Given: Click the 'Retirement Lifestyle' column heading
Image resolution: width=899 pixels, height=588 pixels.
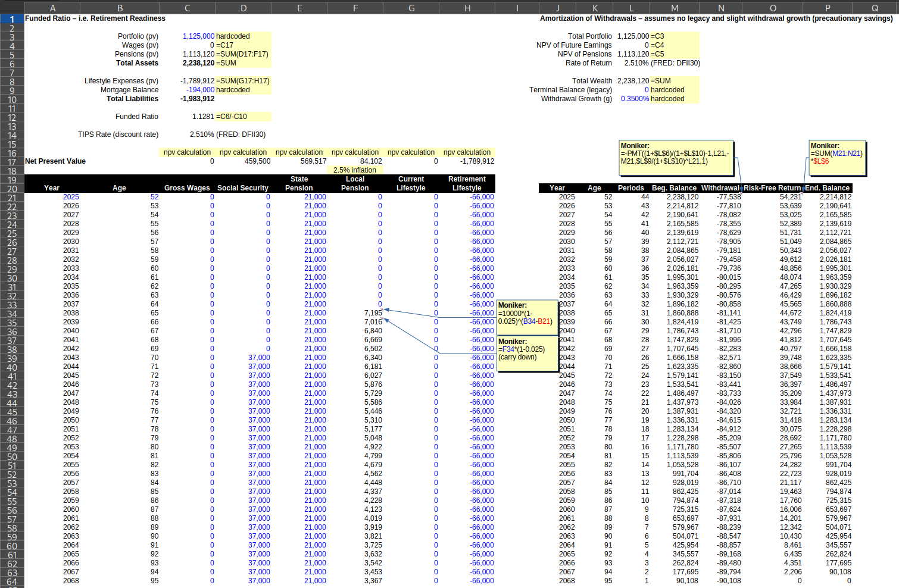Looking at the screenshot, I should coord(467,183).
